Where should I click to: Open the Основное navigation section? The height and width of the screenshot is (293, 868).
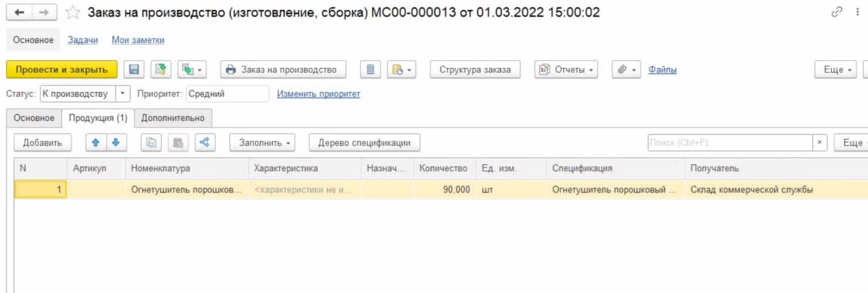33,40
